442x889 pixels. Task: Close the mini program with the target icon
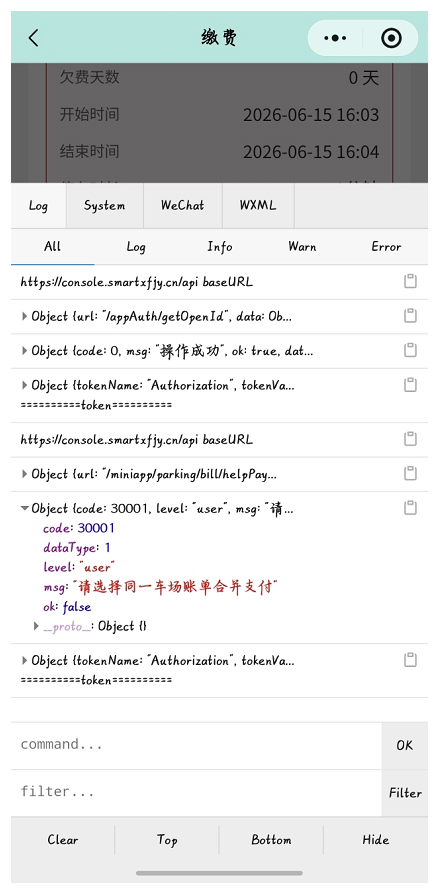point(391,38)
